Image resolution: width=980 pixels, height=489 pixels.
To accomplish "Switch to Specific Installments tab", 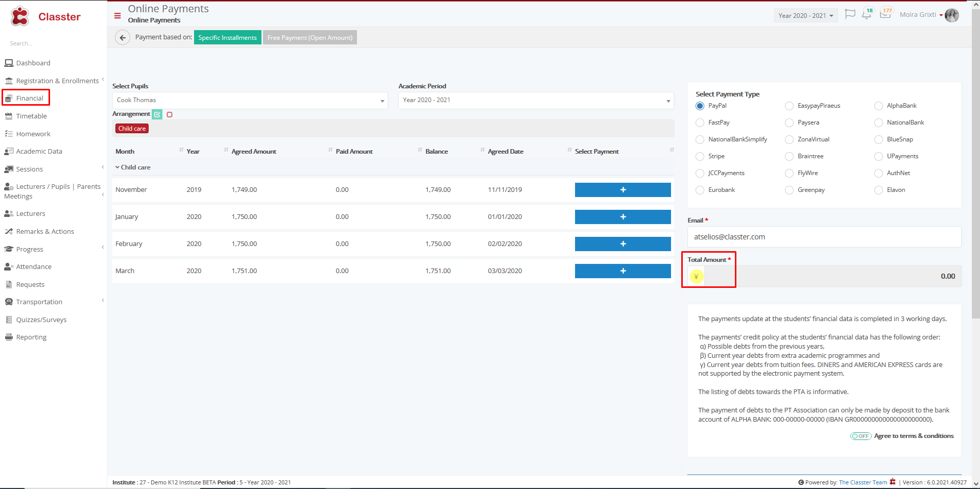I will pyautogui.click(x=228, y=37).
